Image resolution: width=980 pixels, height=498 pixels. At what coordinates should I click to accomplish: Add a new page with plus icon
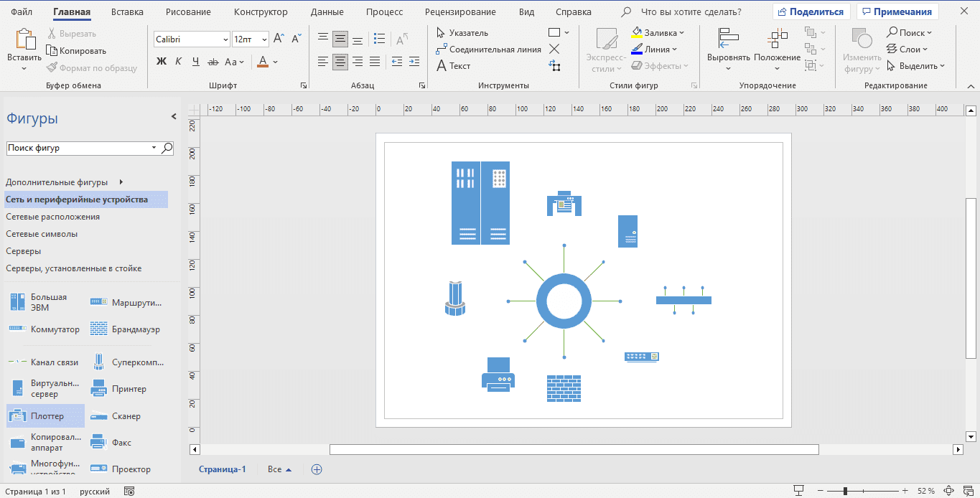click(x=317, y=469)
